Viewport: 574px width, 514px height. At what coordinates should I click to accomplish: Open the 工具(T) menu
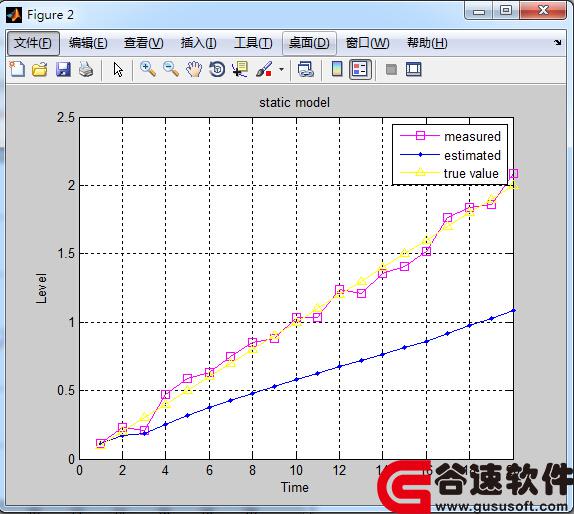(253, 43)
